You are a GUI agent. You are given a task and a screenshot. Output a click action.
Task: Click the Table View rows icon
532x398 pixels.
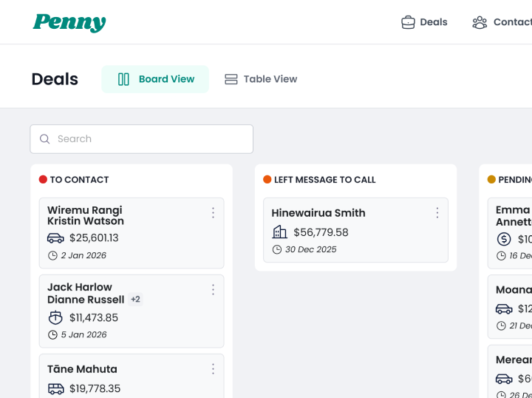click(x=231, y=79)
